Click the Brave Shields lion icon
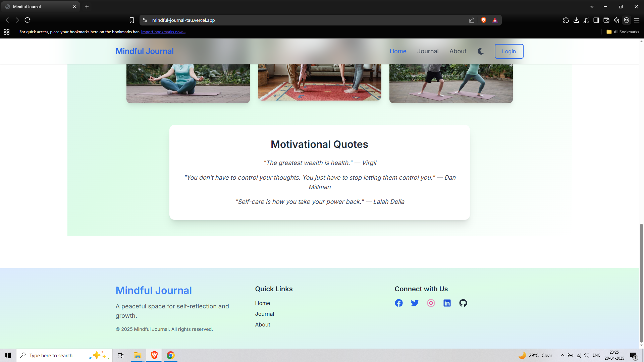Image resolution: width=644 pixels, height=362 pixels. point(483,20)
